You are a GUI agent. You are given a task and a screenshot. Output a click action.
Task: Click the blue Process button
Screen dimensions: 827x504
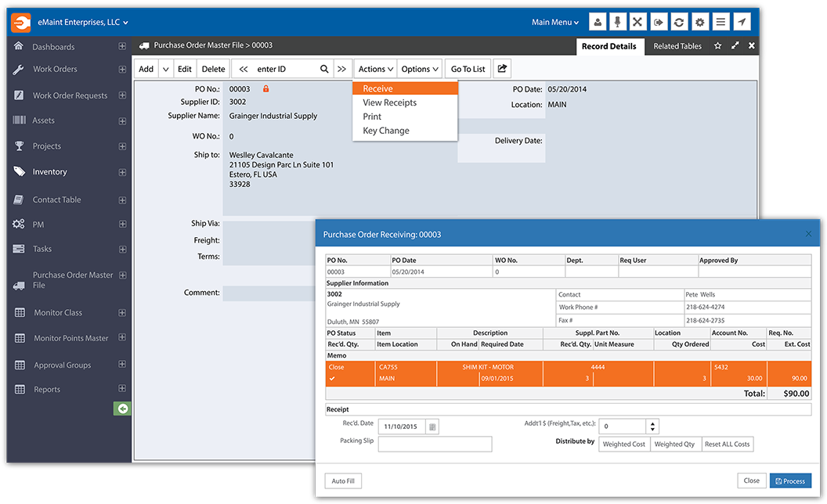[x=790, y=481]
